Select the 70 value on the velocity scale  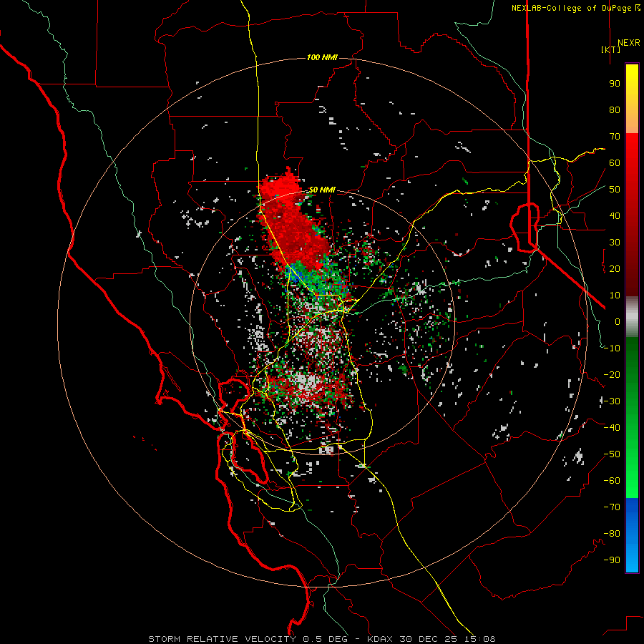coord(615,137)
